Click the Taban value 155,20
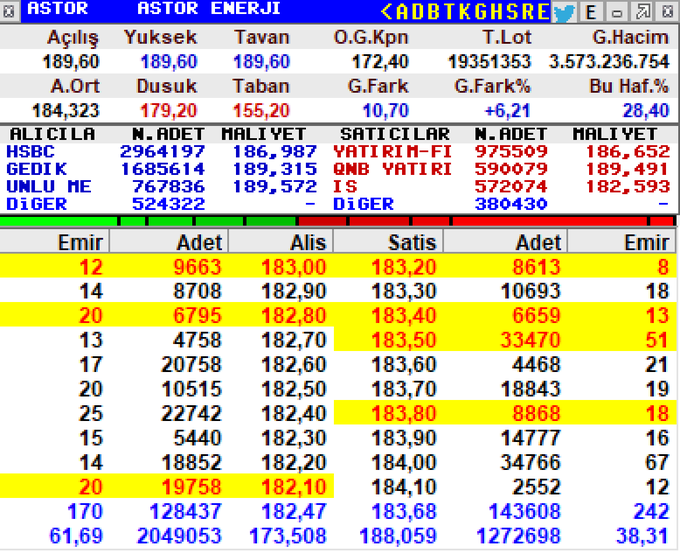 click(x=262, y=111)
